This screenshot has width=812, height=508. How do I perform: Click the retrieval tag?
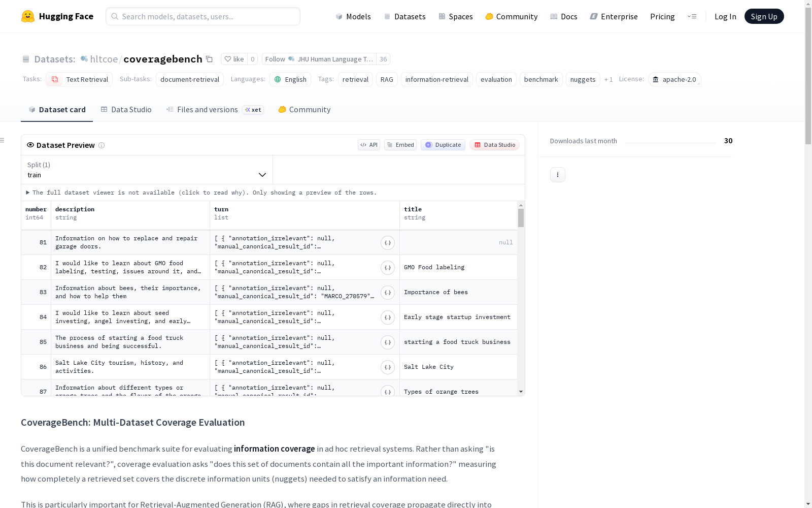(355, 79)
